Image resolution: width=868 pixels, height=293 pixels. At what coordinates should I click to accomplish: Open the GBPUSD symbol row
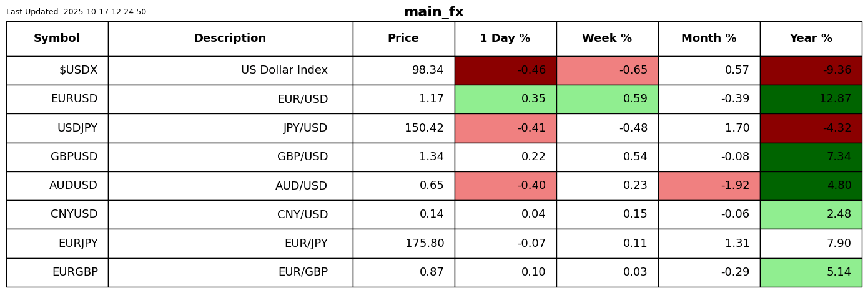tap(74, 157)
